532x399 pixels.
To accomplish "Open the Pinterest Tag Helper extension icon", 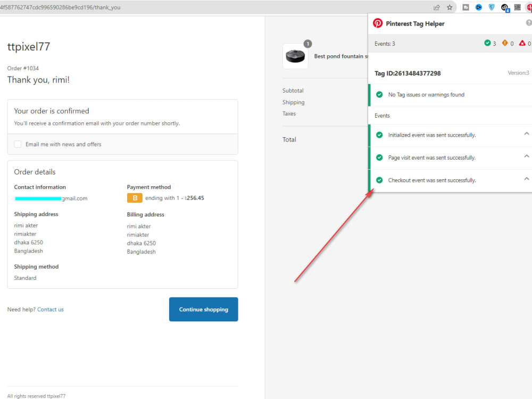I will 529,7.
